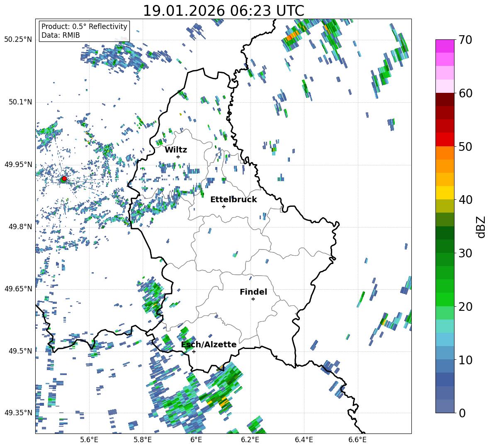Click the 6.4°E longitude label
The height and width of the screenshot is (448, 491).
tap(304, 440)
